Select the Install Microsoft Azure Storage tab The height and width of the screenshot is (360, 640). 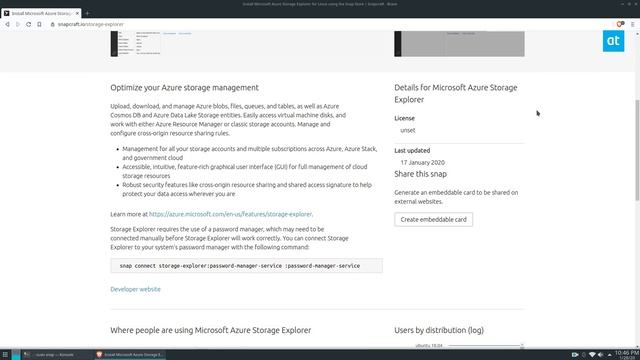click(41, 13)
